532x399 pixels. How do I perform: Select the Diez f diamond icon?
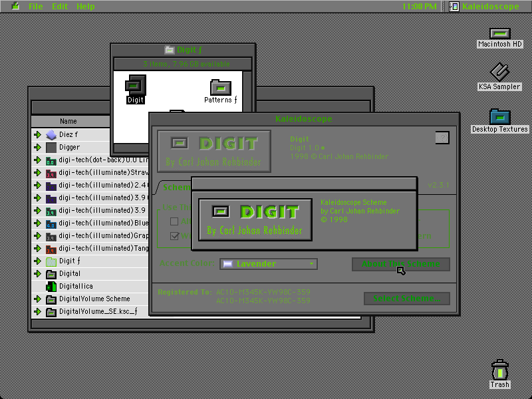click(x=51, y=135)
